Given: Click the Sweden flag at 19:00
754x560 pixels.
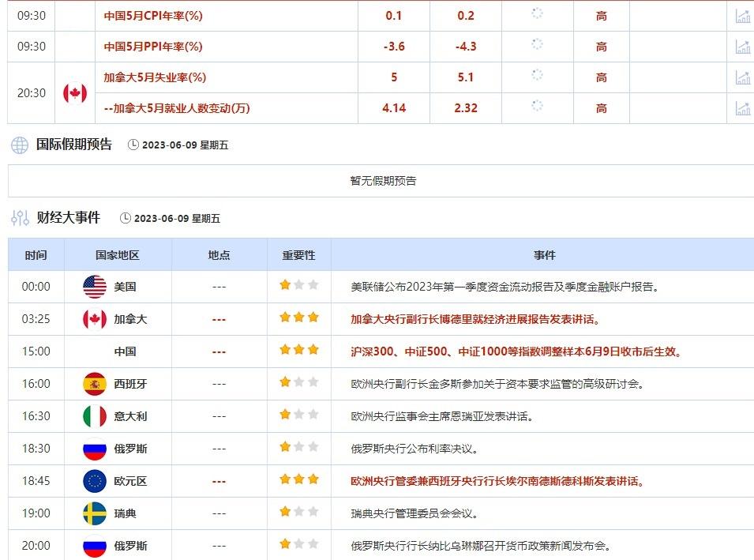Looking at the screenshot, I should (95, 513).
